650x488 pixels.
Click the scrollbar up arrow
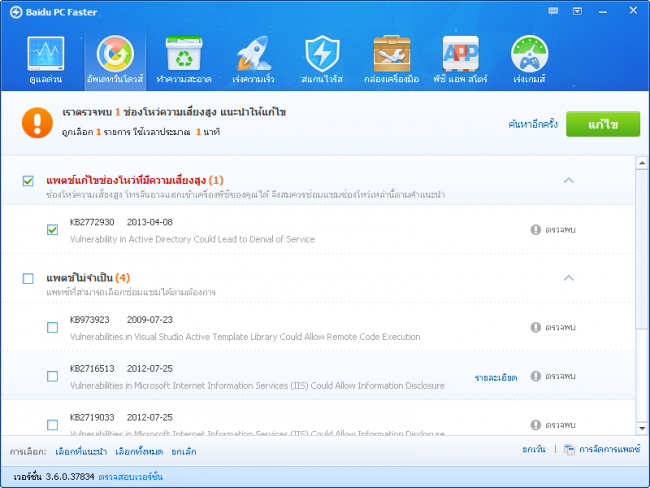click(642, 163)
